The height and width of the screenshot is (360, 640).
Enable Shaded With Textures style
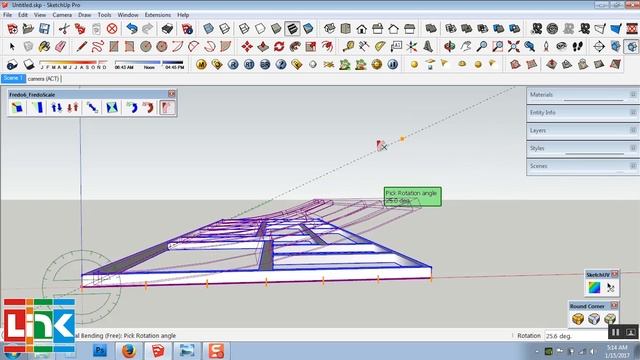pyautogui.click(x=292, y=29)
